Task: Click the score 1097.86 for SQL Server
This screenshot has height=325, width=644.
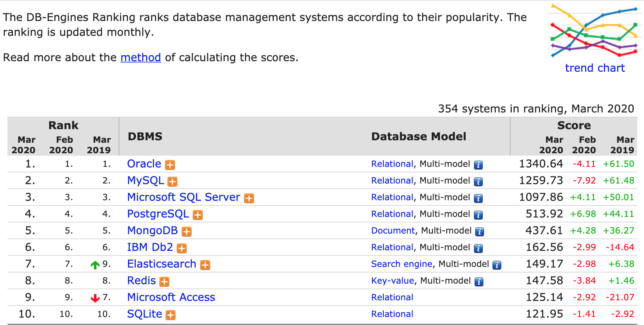Action: (x=541, y=197)
